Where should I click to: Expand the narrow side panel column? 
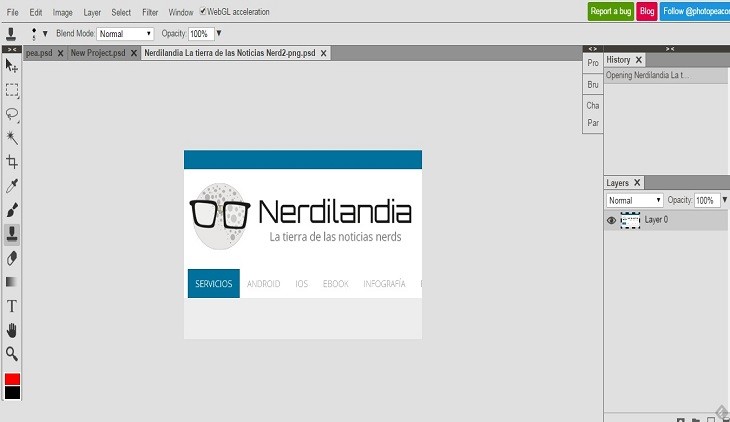[593, 48]
